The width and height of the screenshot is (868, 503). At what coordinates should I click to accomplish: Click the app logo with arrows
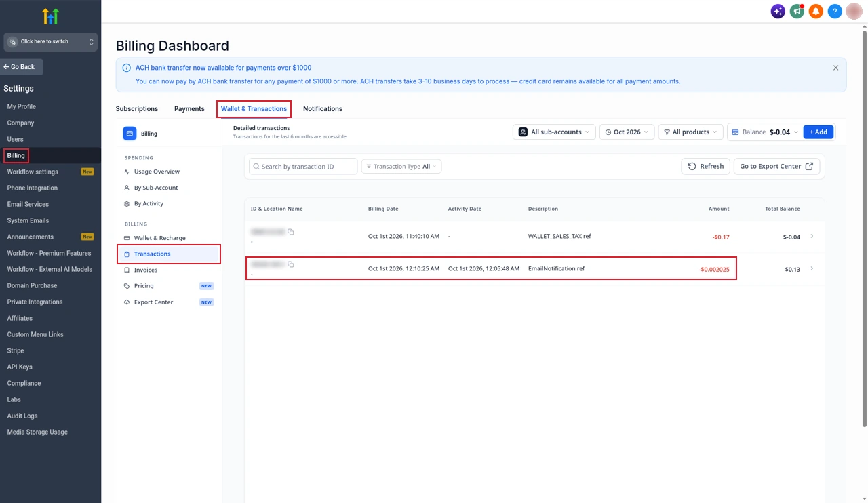click(50, 16)
